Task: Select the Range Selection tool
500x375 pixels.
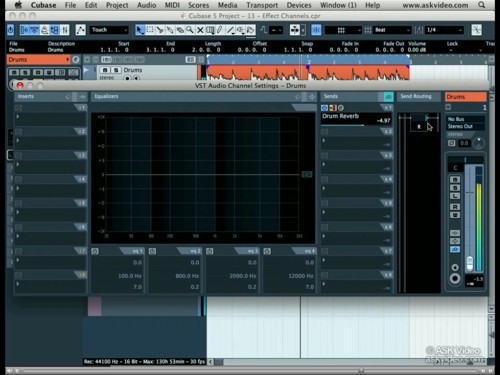Action: tap(150, 30)
